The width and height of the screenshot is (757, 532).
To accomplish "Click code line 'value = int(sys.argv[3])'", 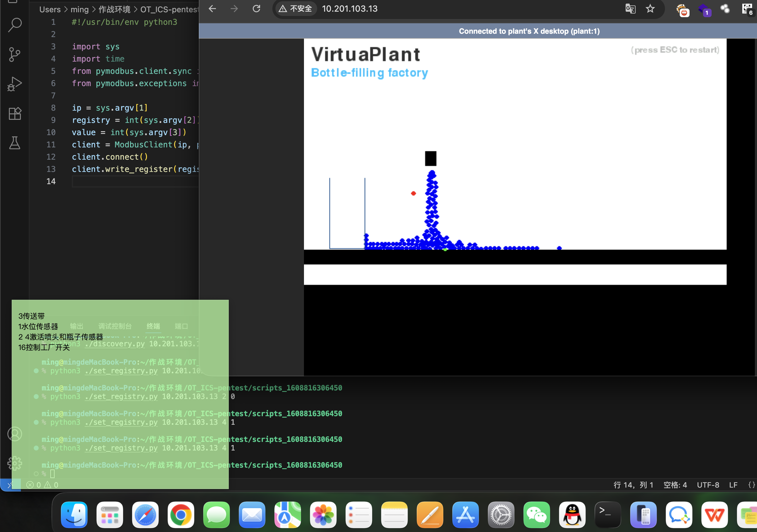I will (x=129, y=132).
